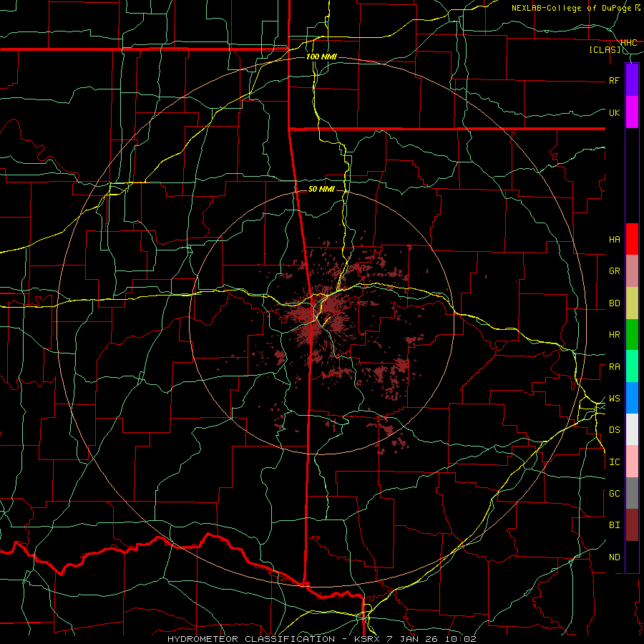
Task: Click the DS legend label
Action: [614, 430]
